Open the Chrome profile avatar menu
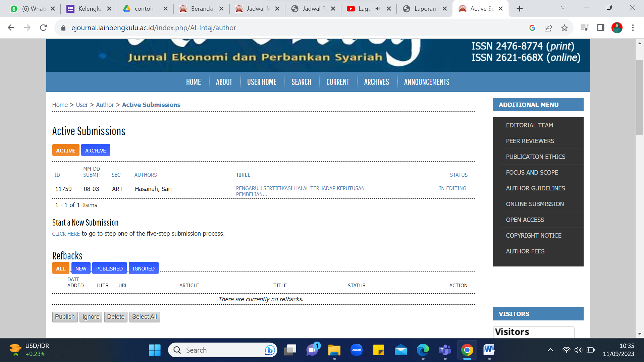 (x=617, y=28)
